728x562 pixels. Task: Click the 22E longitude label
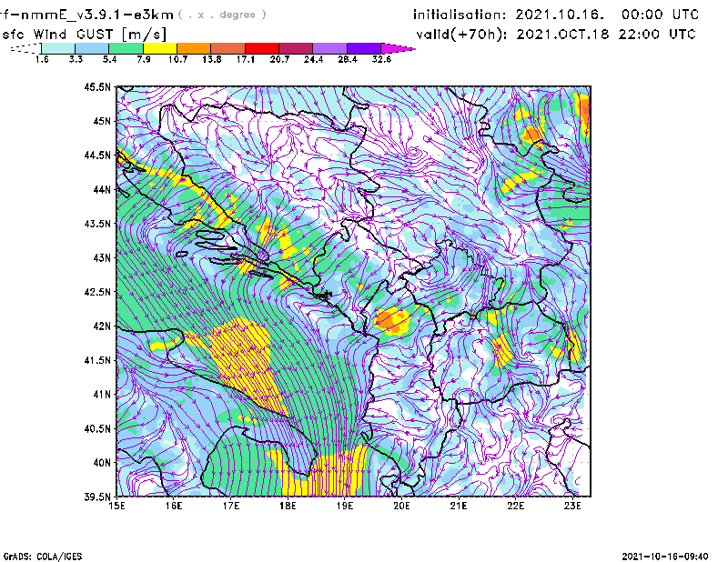click(x=515, y=506)
